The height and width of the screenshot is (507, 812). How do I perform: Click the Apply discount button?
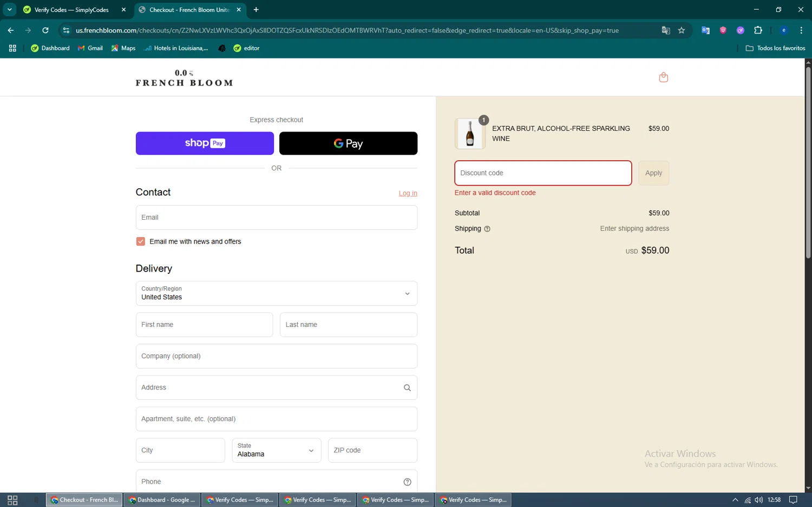653,173
